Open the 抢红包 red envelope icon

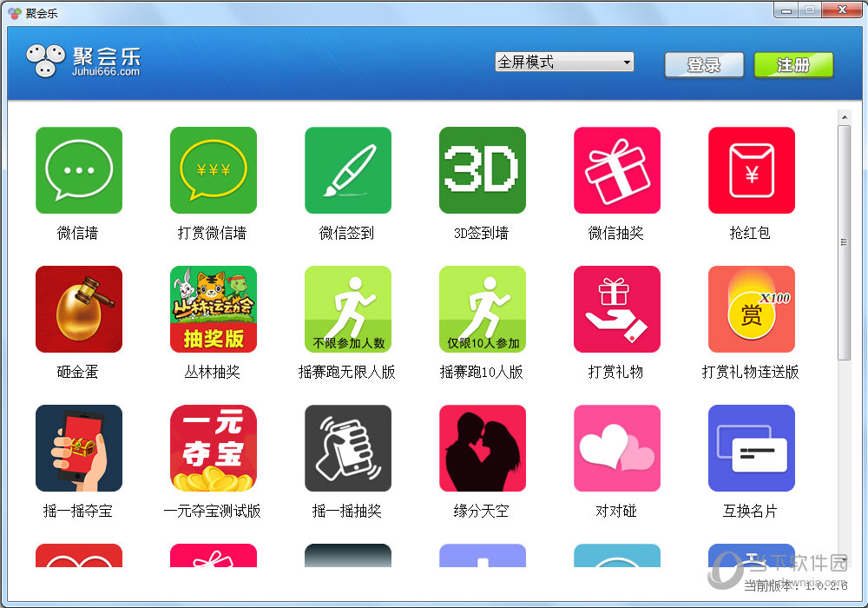(x=752, y=170)
